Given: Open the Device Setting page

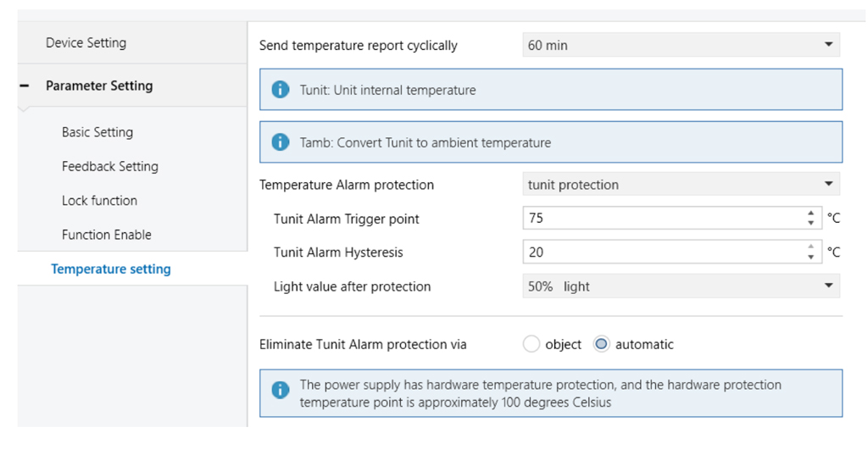Looking at the screenshot, I should point(86,42).
